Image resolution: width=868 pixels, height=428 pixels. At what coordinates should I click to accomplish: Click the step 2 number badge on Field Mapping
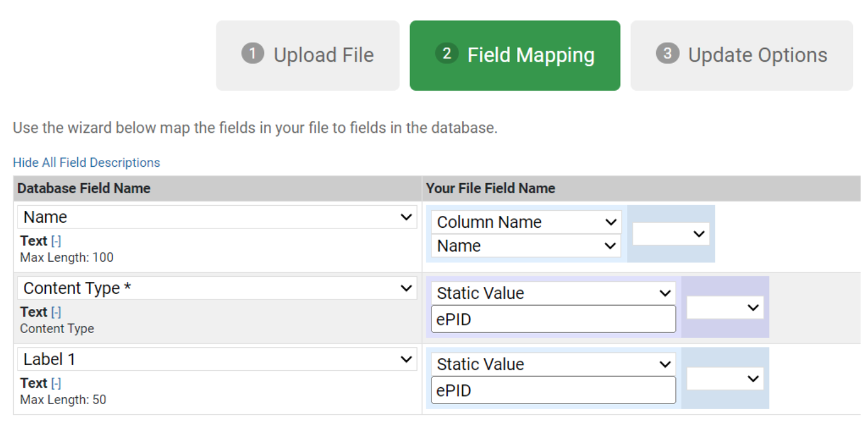click(446, 53)
